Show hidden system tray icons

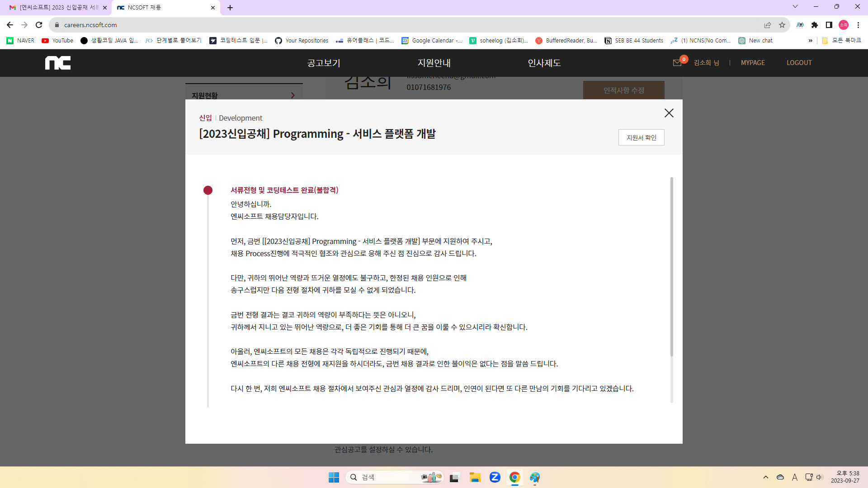(766, 477)
